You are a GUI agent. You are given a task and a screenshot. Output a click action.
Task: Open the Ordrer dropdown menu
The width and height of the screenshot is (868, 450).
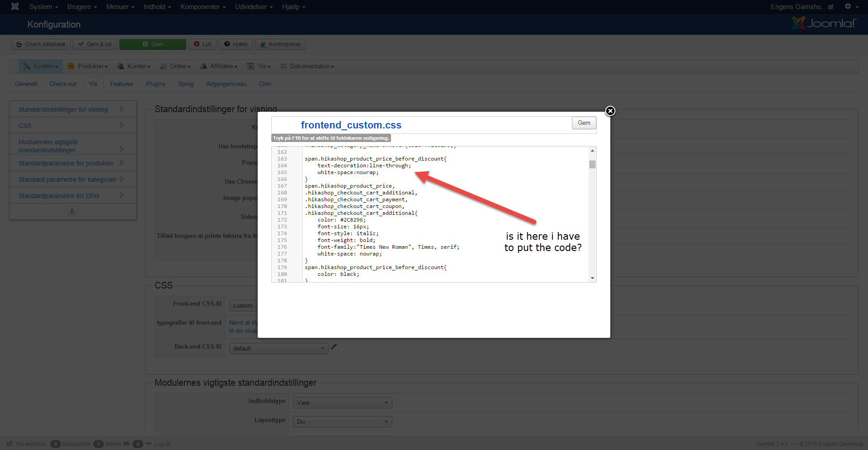point(175,66)
